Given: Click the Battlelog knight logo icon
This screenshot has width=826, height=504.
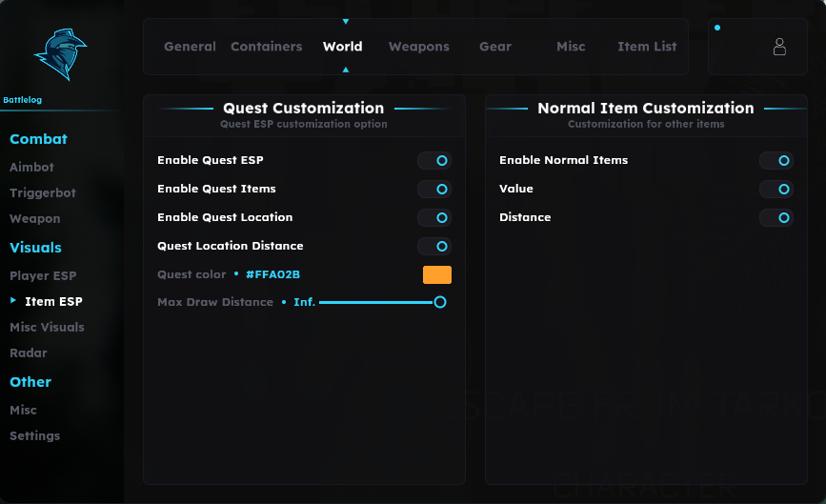Looking at the screenshot, I should (x=60, y=54).
